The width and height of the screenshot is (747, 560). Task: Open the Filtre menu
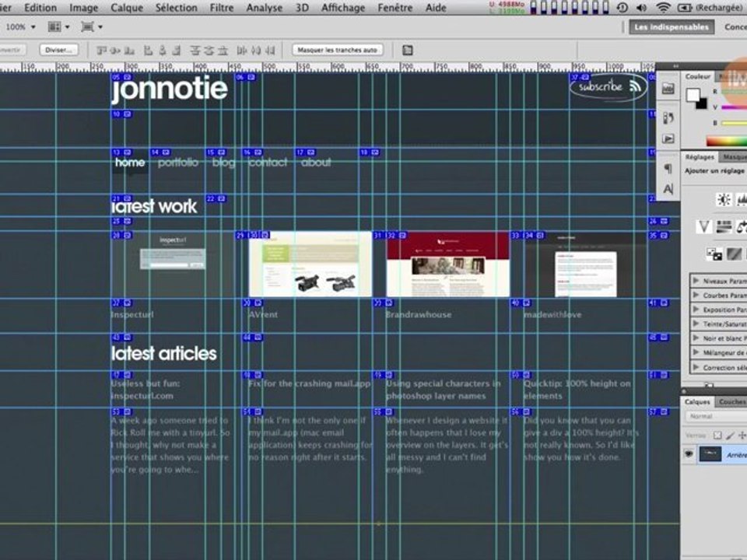222,8
